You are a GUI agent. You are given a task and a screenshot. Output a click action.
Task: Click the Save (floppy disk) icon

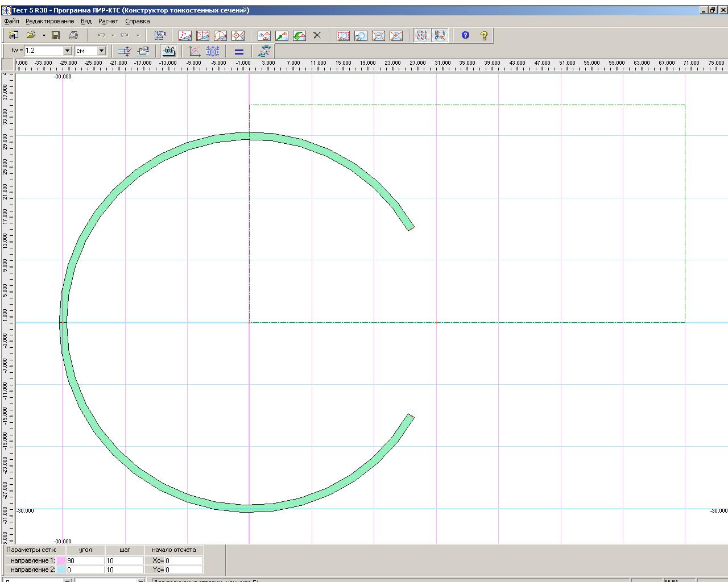pyautogui.click(x=56, y=35)
